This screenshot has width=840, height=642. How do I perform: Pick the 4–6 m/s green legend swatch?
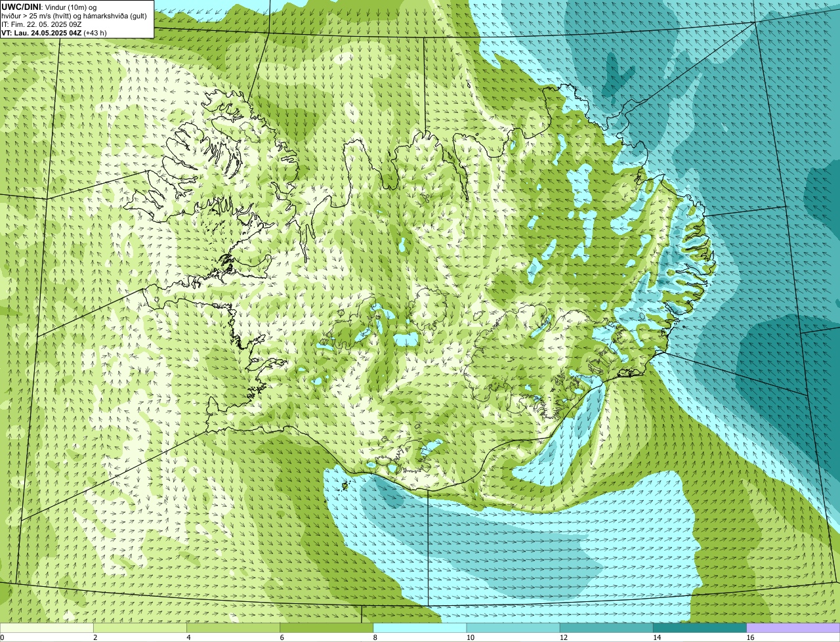233,628
